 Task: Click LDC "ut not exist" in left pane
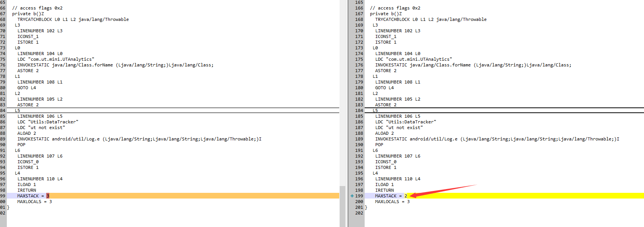tap(41, 128)
